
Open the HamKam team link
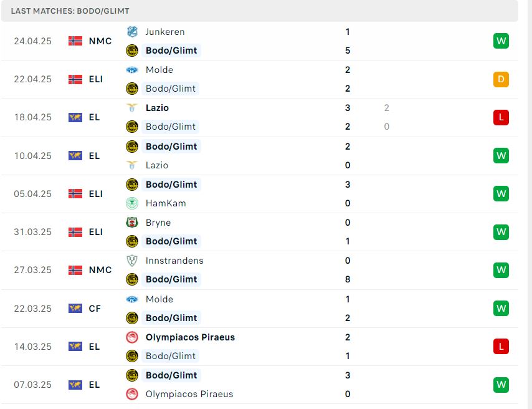click(166, 203)
